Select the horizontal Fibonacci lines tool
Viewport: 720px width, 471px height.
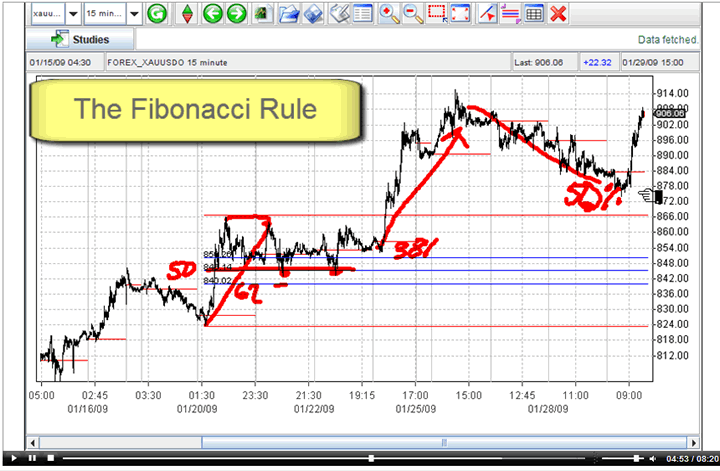(510, 14)
